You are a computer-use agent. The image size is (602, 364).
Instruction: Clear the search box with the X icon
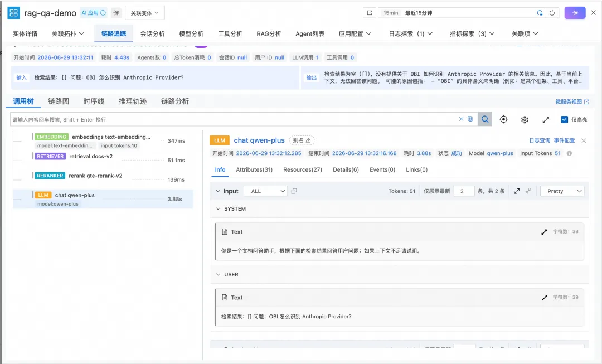click(461, 119)
